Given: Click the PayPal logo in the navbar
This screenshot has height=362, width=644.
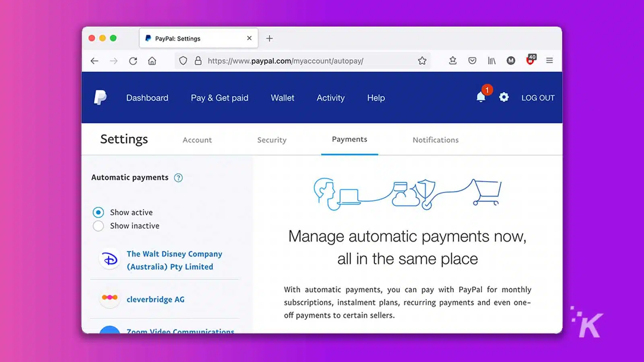Looking at the screenshot, I should (101, 97).
